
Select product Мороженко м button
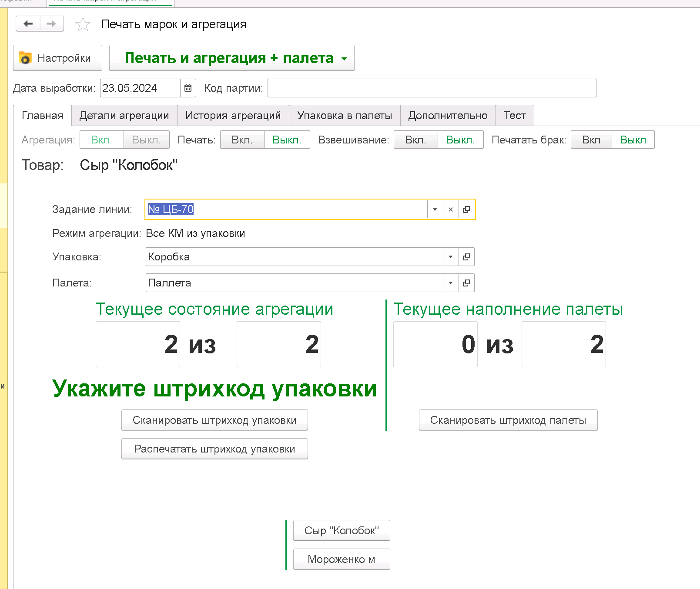point(342,559)
